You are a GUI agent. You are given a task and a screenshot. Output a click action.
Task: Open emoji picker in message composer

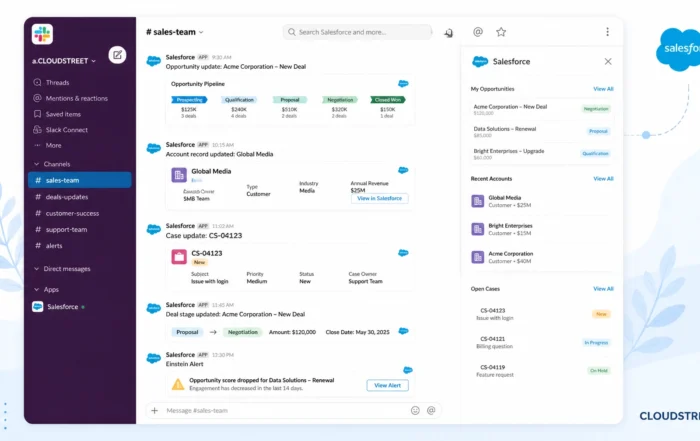click(x=415, y=411)
